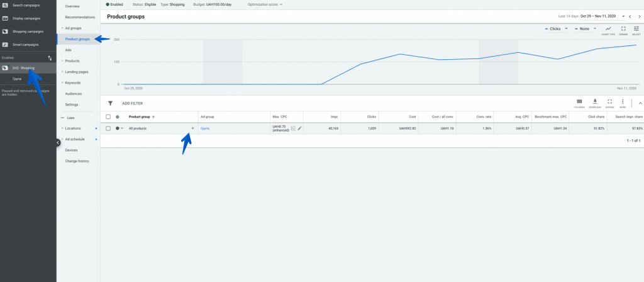The height and width of the screenshot is (282, 644).
Task: Click the filter funnel icon
Action: click(110, 103)
